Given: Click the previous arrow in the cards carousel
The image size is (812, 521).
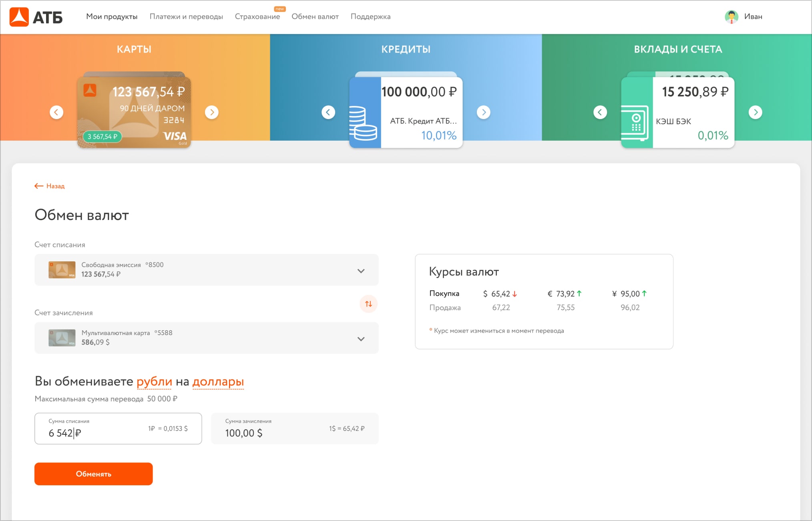Looking at the screenshot, I should click(56, 112).
